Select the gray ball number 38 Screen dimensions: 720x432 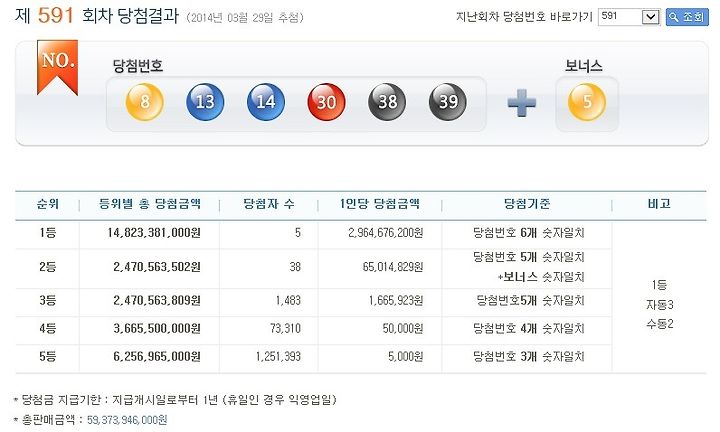pyautogui.click(x=387, y=102)
